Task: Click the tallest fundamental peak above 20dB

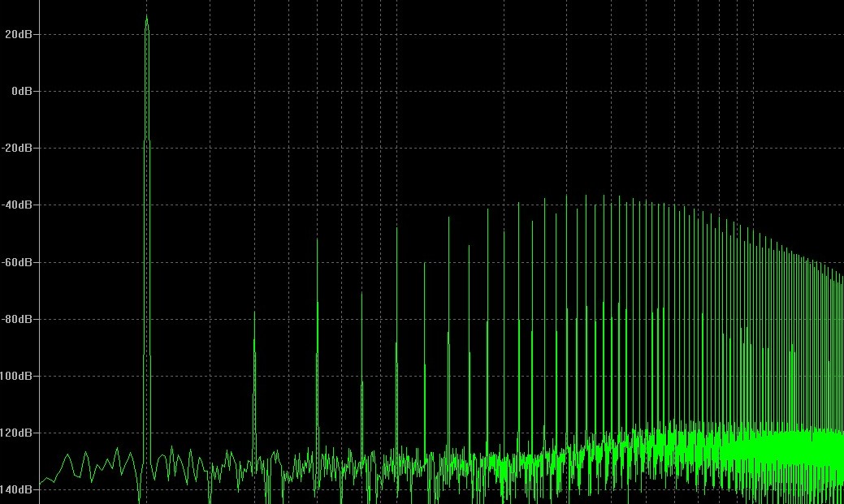Action: (146, 24)
